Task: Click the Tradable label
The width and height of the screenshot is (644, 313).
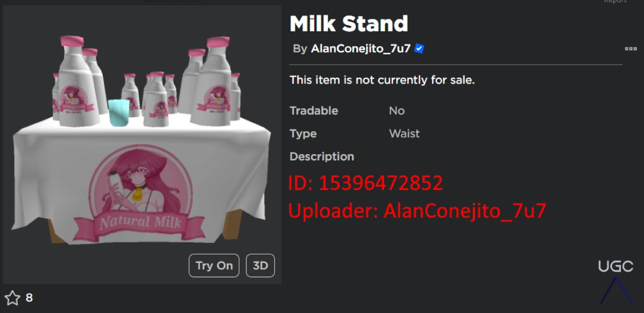Action: (x=314, y=110)
